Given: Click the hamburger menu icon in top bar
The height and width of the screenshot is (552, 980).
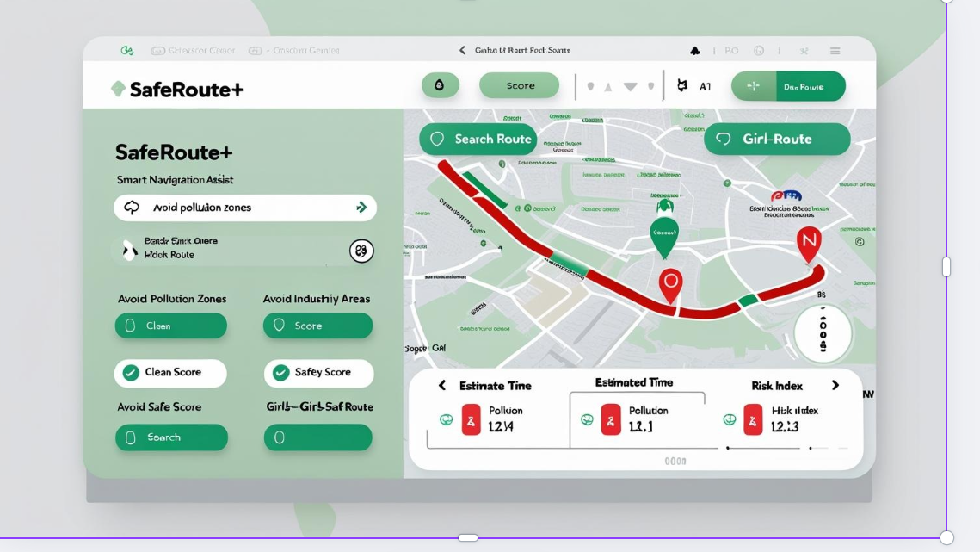Looking at the screenshot, I should (x=835, y=51).
